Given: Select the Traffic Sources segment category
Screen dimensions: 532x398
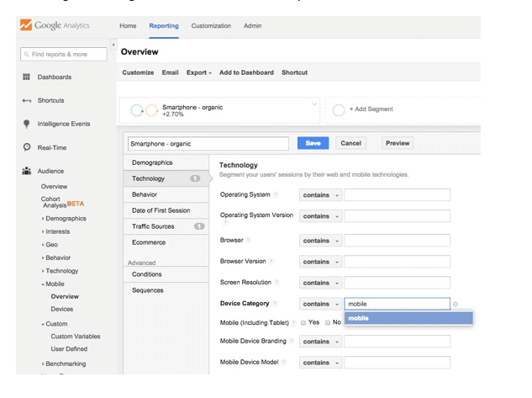Looking at the screenshot, I should click(154, 226).
